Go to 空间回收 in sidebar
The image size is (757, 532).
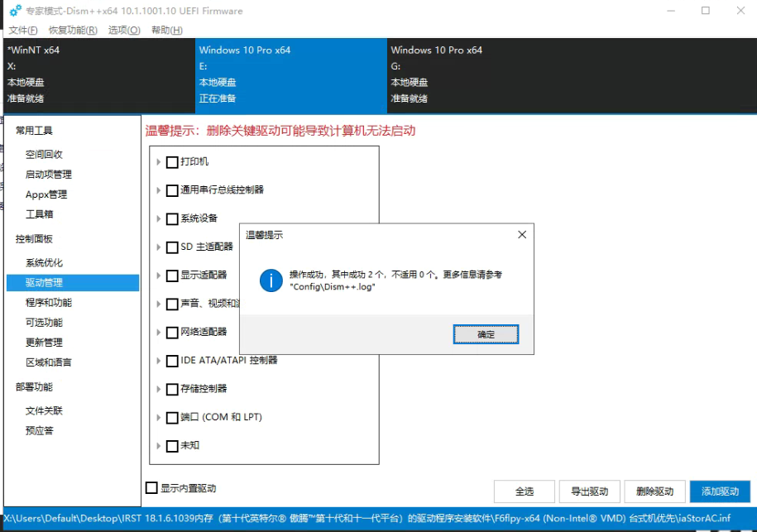pos(44,155)
